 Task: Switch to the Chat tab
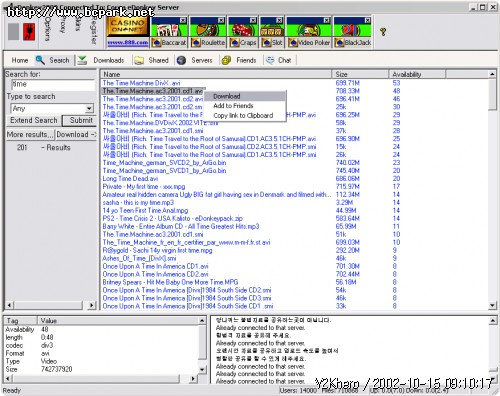[x=285, y=60]
